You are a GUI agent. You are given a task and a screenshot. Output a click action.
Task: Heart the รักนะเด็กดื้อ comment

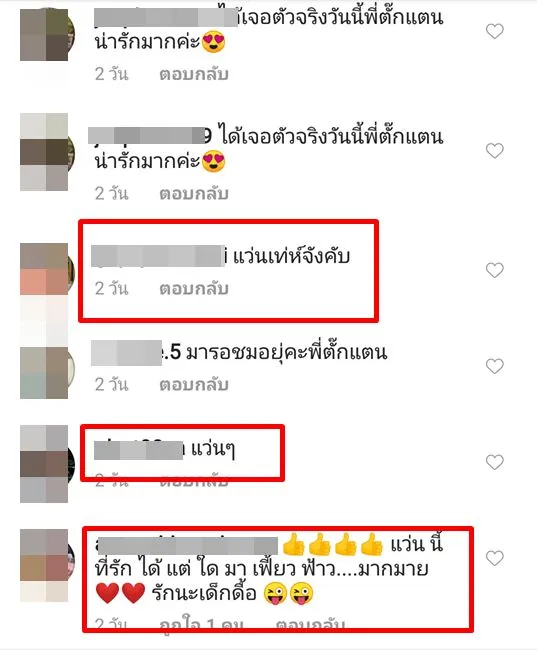[x=495, y=558]
